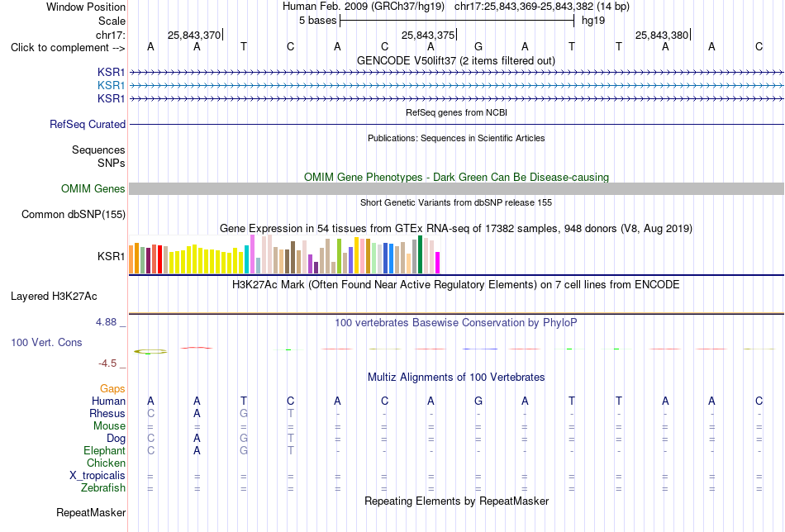The width and height of the screenshot is (785, 532).
Task: Click the Chicken species label
Action: pyautogui.click(x=106, y=463)
